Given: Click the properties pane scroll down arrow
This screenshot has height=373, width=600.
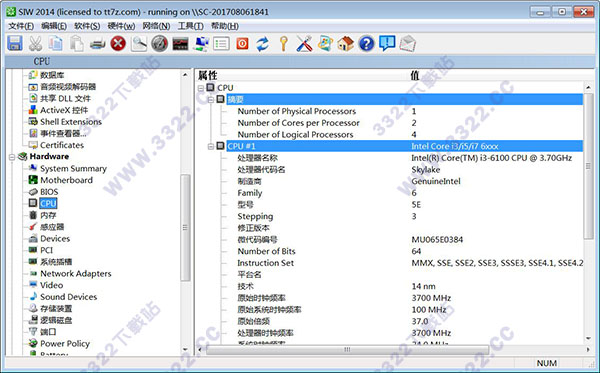Looking at the screenshot, I should [588, 338].
